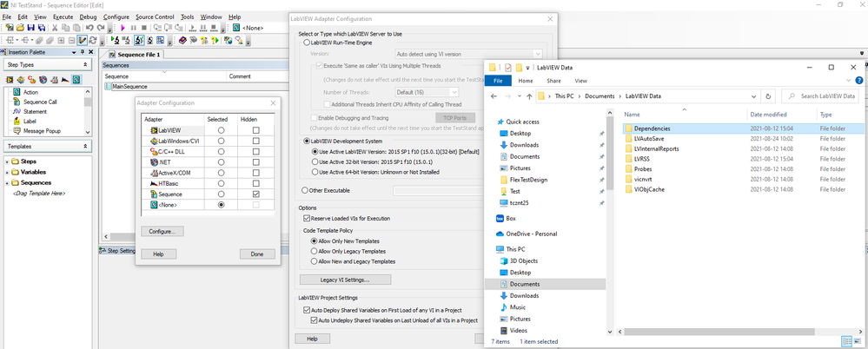Click the Save toolbar icon
Image resolution: width=868 pixels, height=349 pixels.
(x=31, y=28)
